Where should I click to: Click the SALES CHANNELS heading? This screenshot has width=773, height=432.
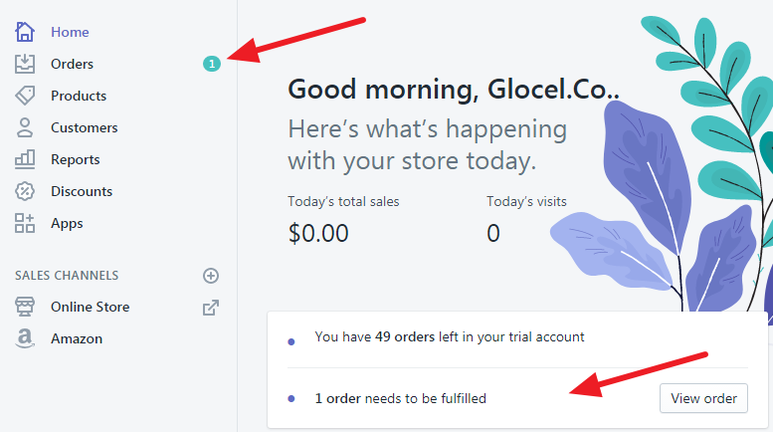point(66,275)
